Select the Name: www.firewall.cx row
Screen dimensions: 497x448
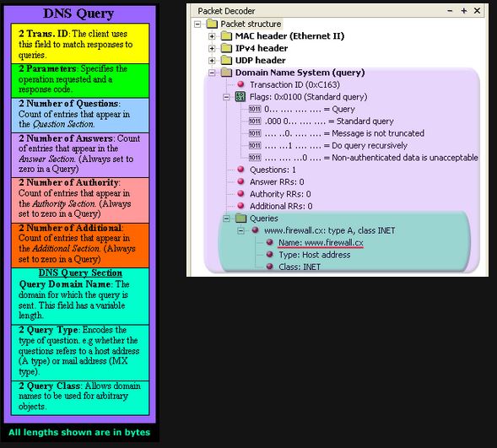pyautogui.click(x=321, y=243)
